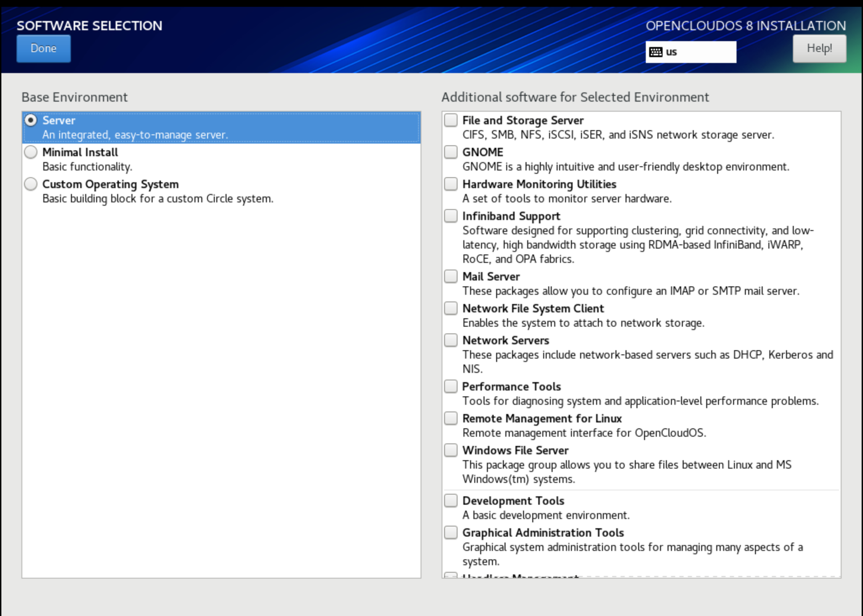This screenshot has height=616, width=863.
Task: Click the 'File and Storage Server' label
Action: click(x=523, y=120)
